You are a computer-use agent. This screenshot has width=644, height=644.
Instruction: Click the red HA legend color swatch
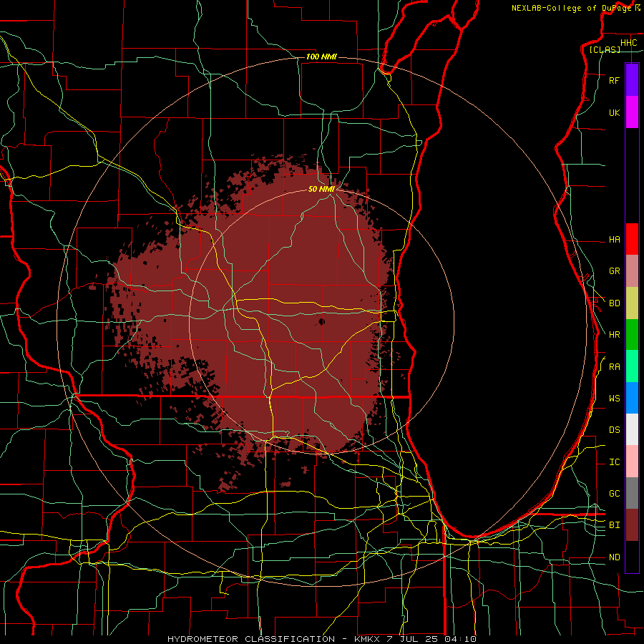coord(632,239)
